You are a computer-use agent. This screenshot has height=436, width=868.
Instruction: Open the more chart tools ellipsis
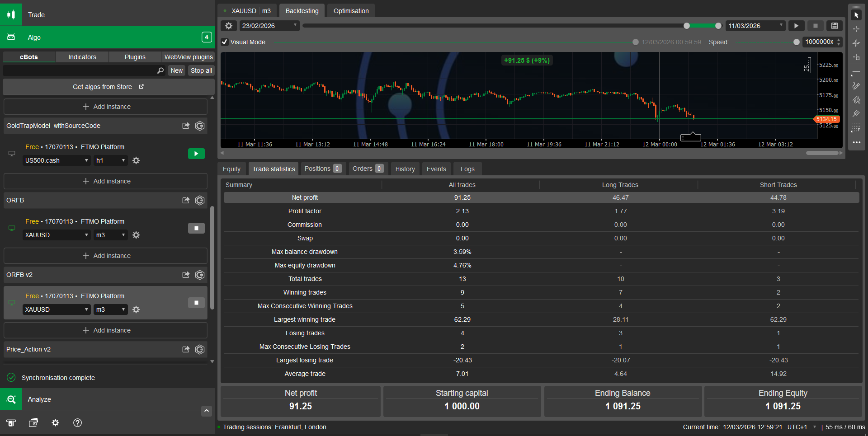pyautogui.click(x=856, y=142)
